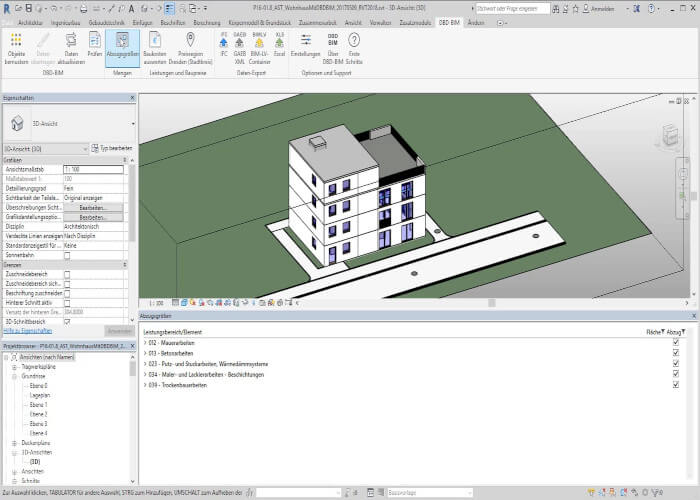Image resolution: width=700 pixels, height=500 pixels.
Task: Switch to the Ändern tab
Action: (x=476, y=22)
